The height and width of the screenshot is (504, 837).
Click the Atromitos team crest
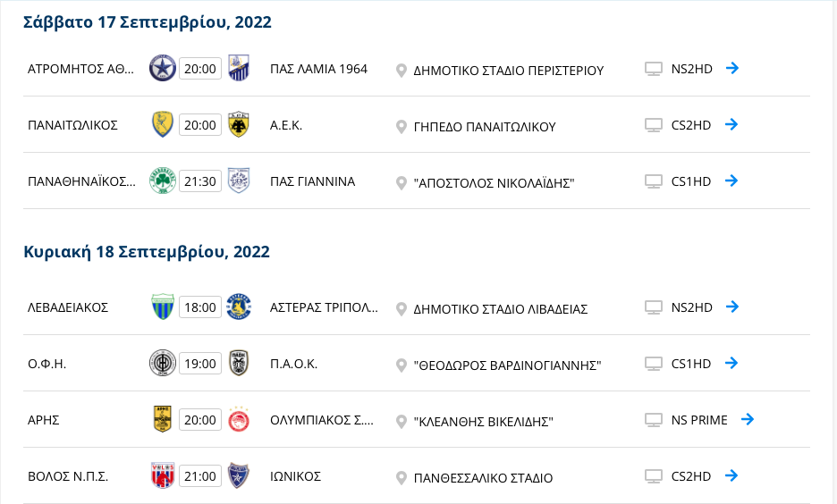[162, 68]
